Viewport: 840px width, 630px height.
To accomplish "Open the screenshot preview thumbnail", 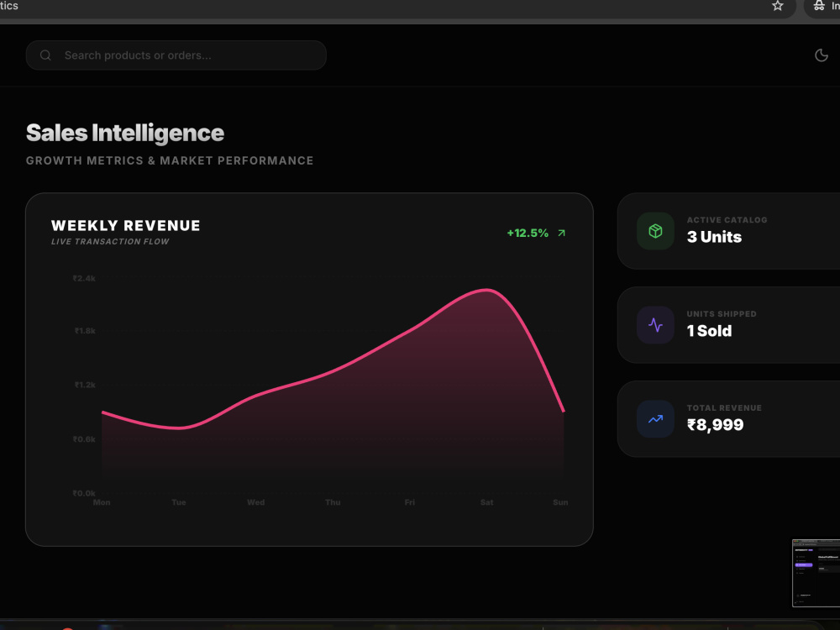I will (816, 573).
